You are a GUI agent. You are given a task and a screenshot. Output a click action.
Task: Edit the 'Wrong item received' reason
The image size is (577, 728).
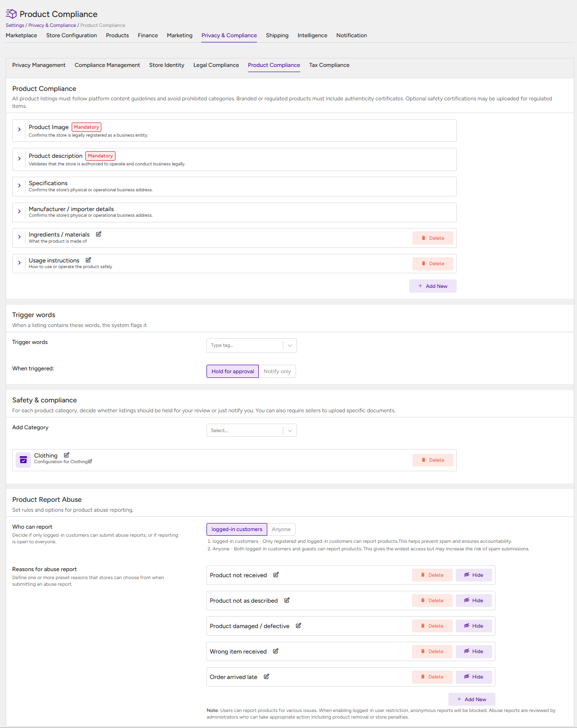point(276,651)
